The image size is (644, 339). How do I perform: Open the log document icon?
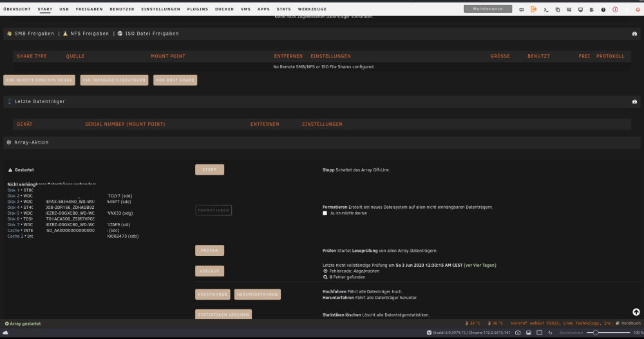591,10
